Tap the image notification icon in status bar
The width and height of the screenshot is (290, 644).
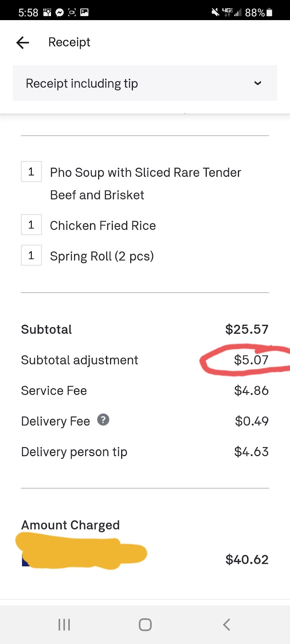pyautogui.click(x=84, y=13)
